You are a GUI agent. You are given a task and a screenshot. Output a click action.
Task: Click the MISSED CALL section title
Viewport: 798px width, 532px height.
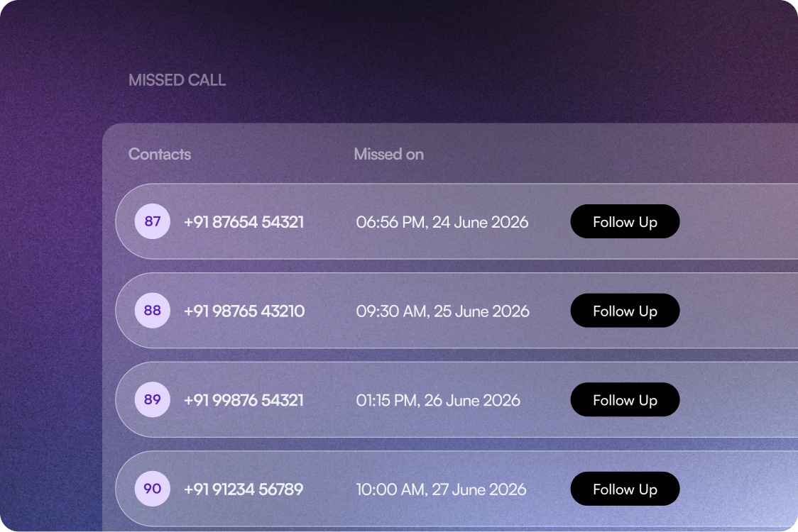tap(177, 80)
